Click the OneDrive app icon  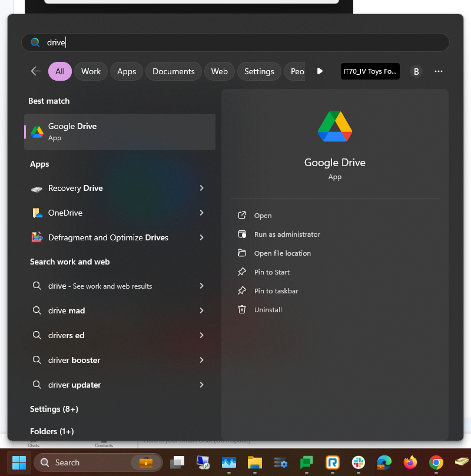[x=37, y=213]
